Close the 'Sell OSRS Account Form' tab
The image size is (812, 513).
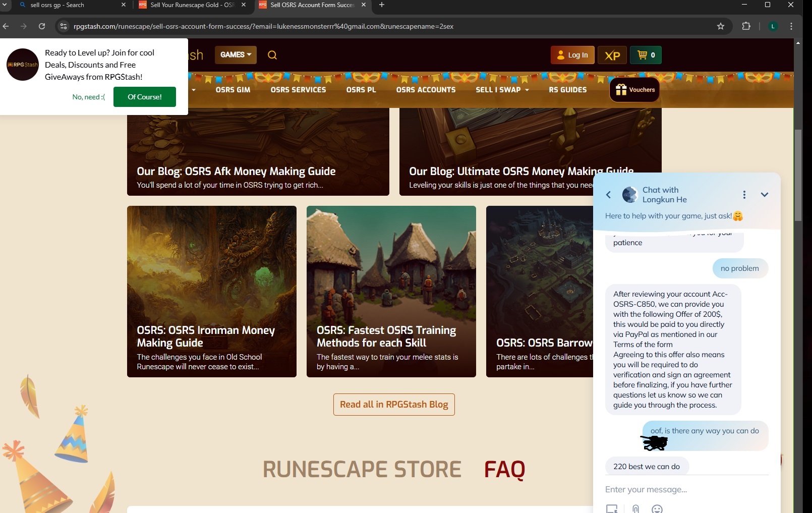click(364, 5)
